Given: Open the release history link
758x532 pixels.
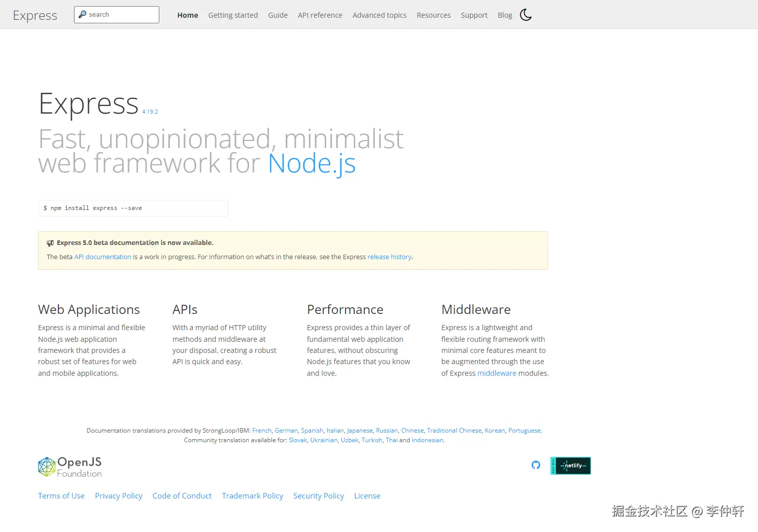Looking at the screenshot, I should [389, 257].
